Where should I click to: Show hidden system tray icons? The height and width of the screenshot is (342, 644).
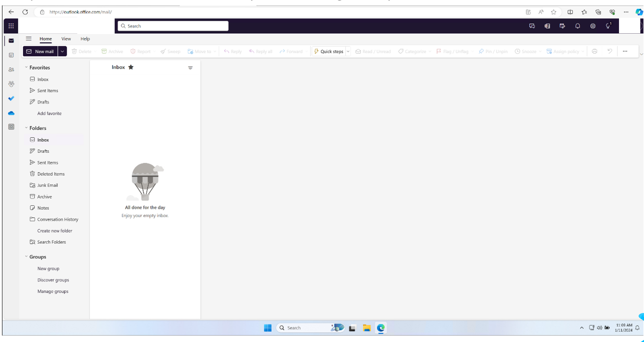(582, 328)
